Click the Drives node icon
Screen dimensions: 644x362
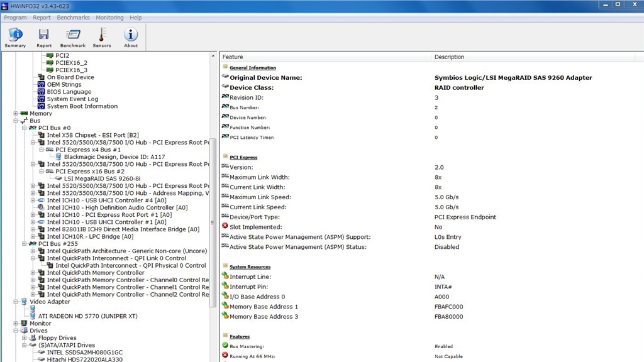pos(25,331)
